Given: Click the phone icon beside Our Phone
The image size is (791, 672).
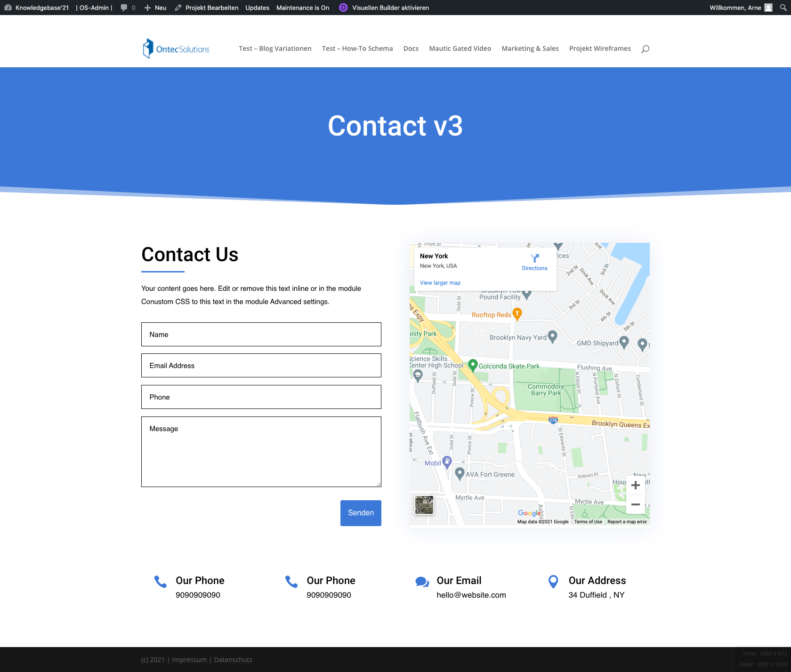Looking at the screenshot, I should [x=161, y=582].
